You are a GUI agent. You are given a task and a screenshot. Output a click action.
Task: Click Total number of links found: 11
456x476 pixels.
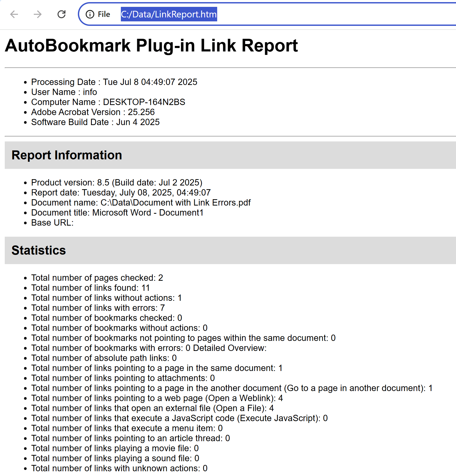(x=90, y=288)
